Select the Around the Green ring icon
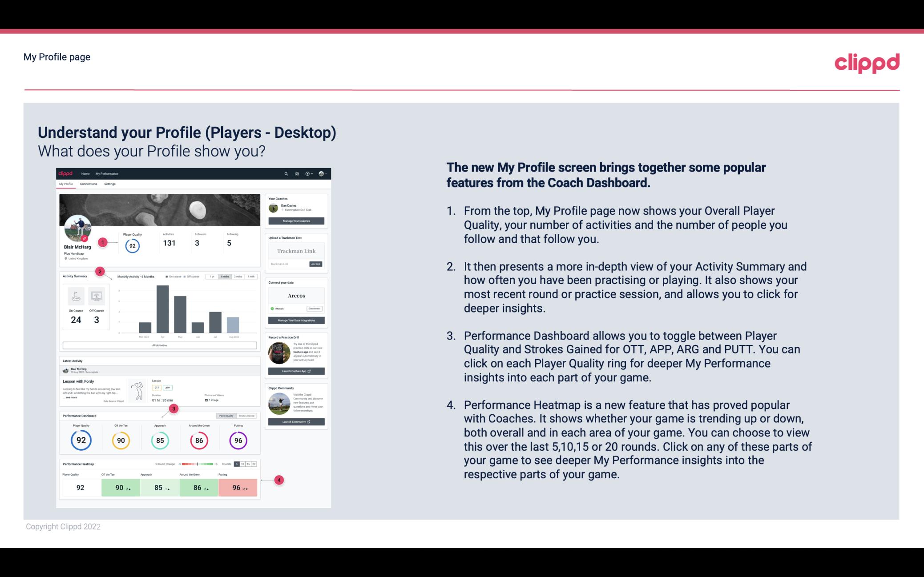Viewport: 924px width, 577px height. pyautogui.click(x=199, y=440)
